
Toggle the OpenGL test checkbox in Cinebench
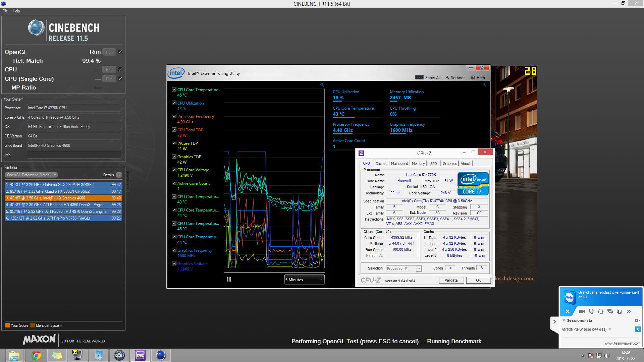pos(120,52)
